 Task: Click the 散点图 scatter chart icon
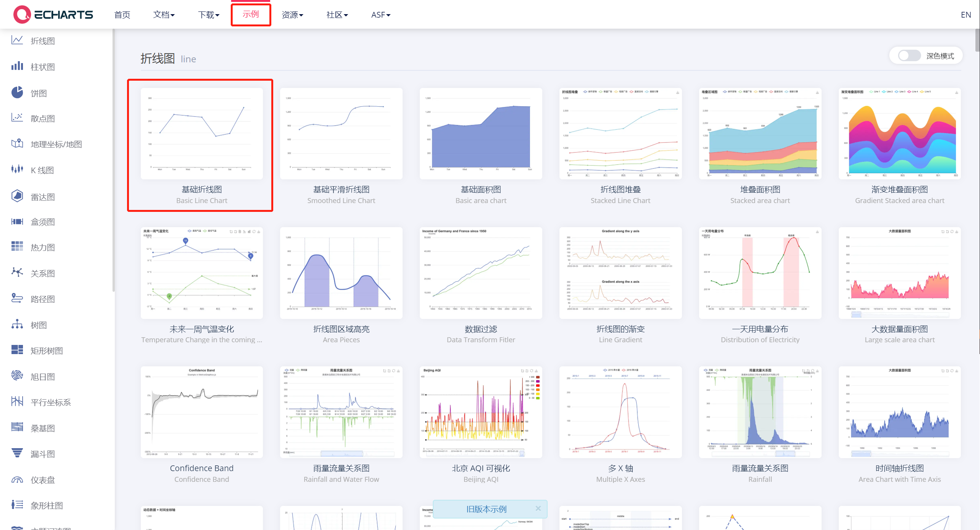coord(17,118)
